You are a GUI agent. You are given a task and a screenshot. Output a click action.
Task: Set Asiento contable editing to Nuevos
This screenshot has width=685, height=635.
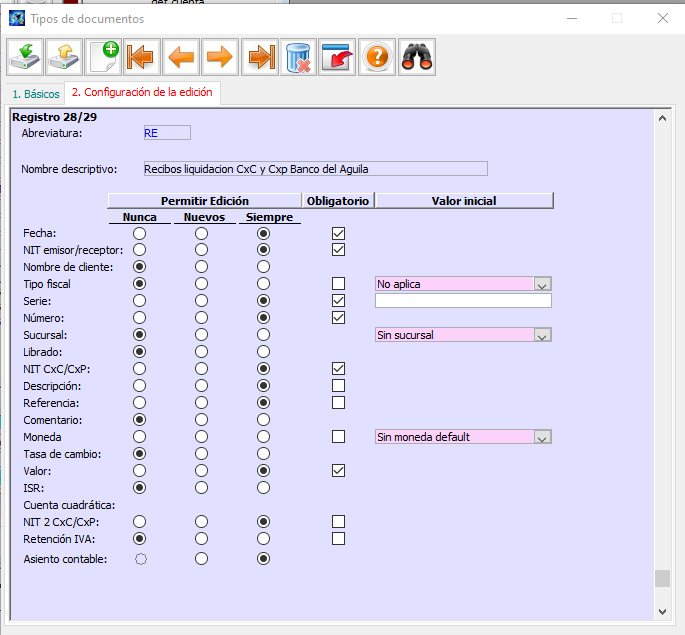pos(201,559)
